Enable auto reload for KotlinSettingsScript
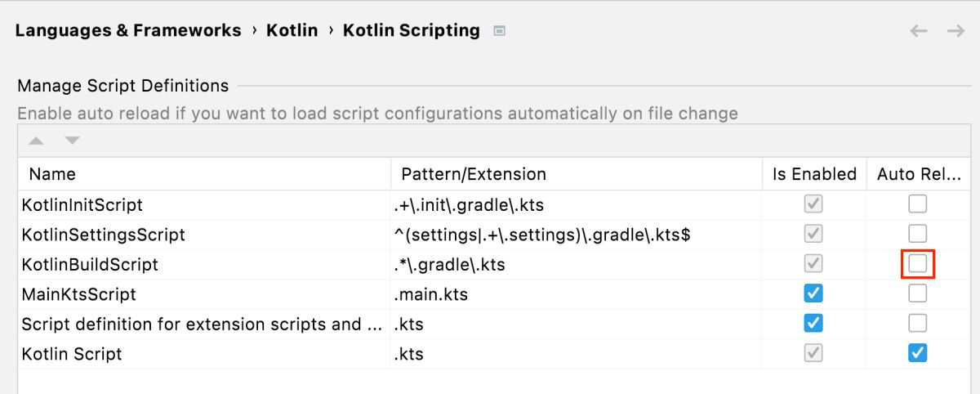Image resolution: width=980 pixels, height=394 pixels. [918, 234]
